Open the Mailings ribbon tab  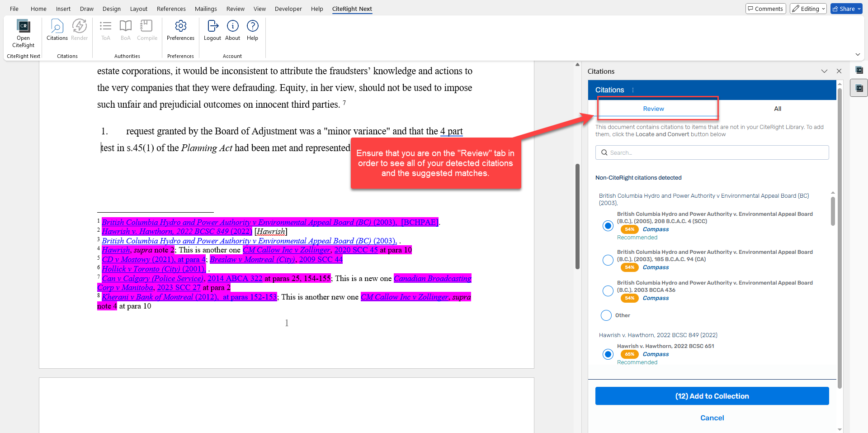pyautogui.click(x=206, y=9)
